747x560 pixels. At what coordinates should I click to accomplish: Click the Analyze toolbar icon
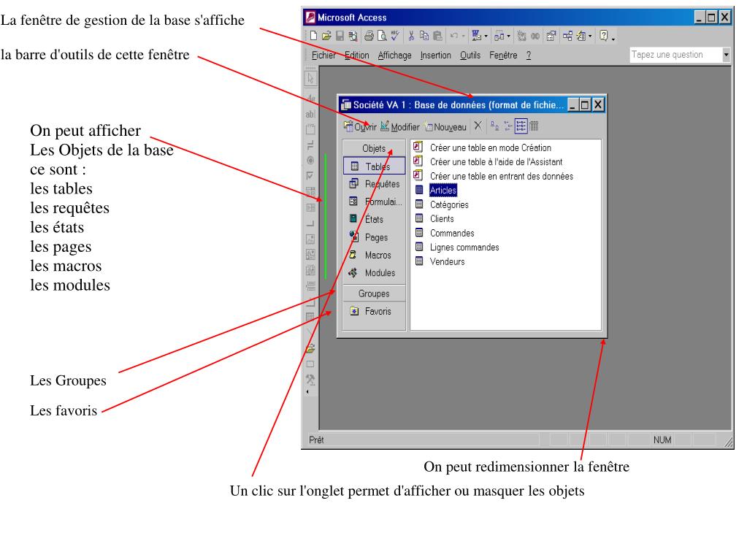coord(499,35)
